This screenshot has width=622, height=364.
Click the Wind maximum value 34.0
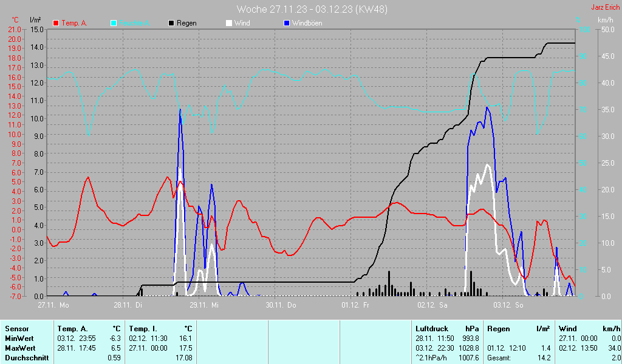[x=613, y=348]
